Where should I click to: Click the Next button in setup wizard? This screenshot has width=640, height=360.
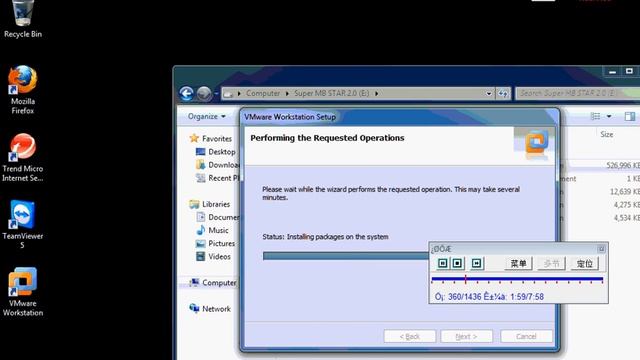tap(466, 336)
